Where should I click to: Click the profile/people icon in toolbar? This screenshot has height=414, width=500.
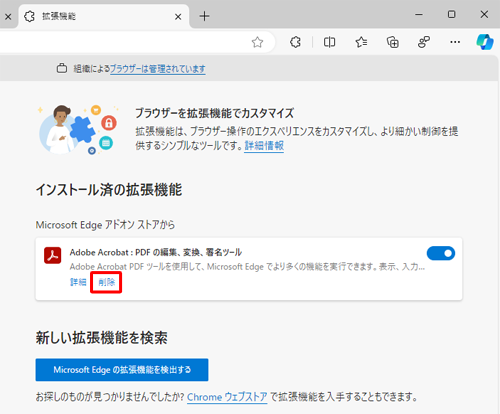424,42
